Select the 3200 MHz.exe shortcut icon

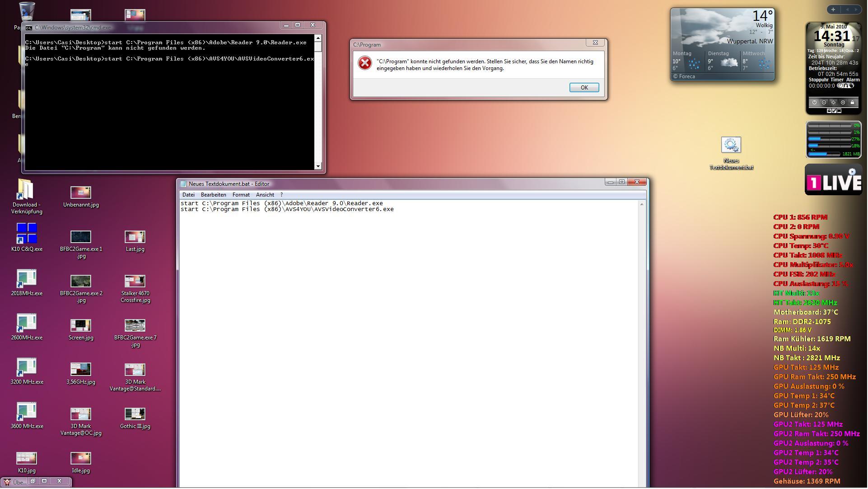coord(27,367)
